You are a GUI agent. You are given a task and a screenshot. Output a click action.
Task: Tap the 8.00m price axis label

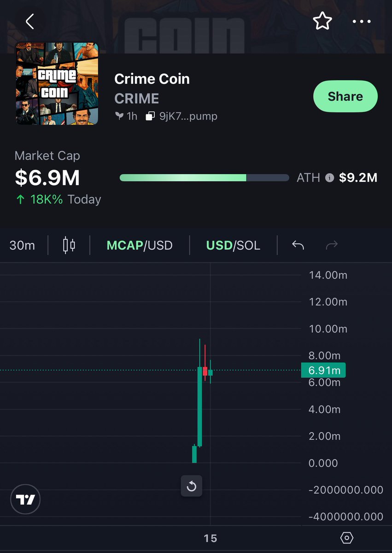click(x=324, y=355)
